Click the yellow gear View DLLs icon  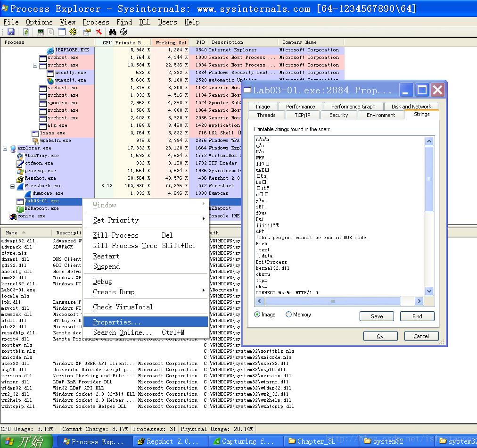point(73,32)
